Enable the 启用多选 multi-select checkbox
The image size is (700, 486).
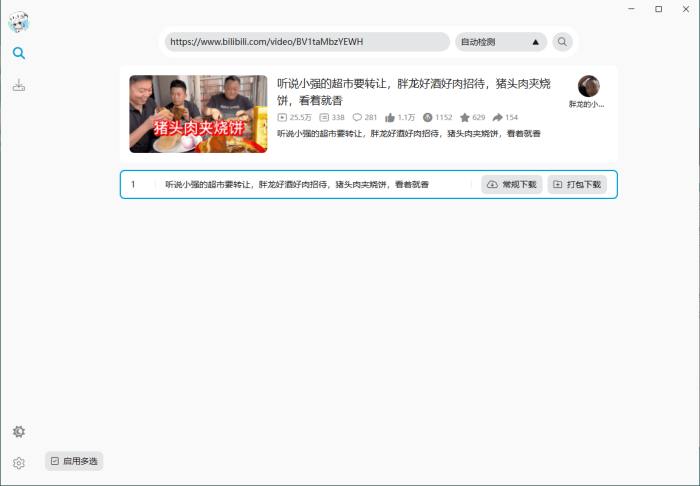click(74, 461)
